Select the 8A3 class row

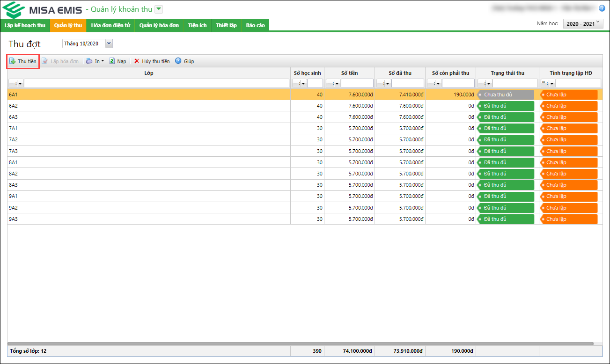coord(305,185)
